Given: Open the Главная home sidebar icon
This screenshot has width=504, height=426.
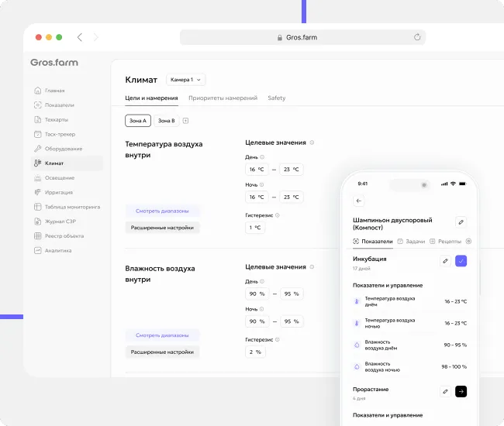Looking at the screenshot, I should coord(37,91).
